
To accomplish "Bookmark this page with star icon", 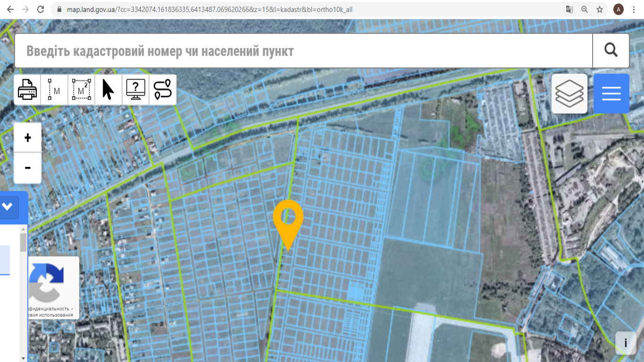I will (600, 9).
